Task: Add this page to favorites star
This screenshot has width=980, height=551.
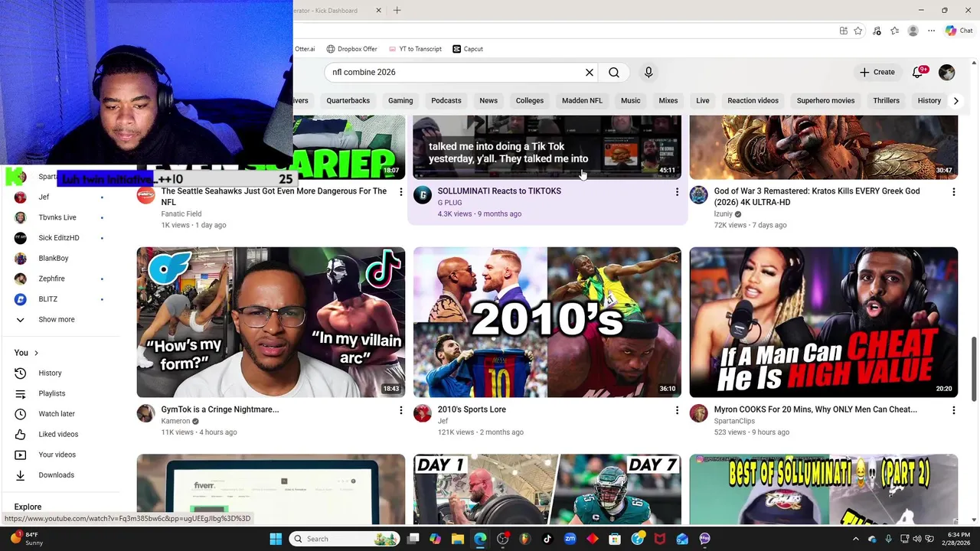Action: pyautogui.click(x=858, y=31)
